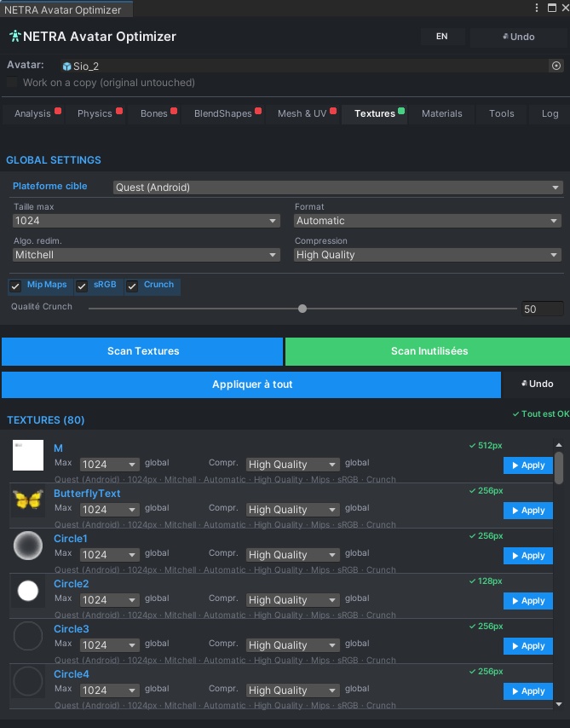Open the Taille max dropdown
The height and width of the screenshot is (728, 570).
147,221
